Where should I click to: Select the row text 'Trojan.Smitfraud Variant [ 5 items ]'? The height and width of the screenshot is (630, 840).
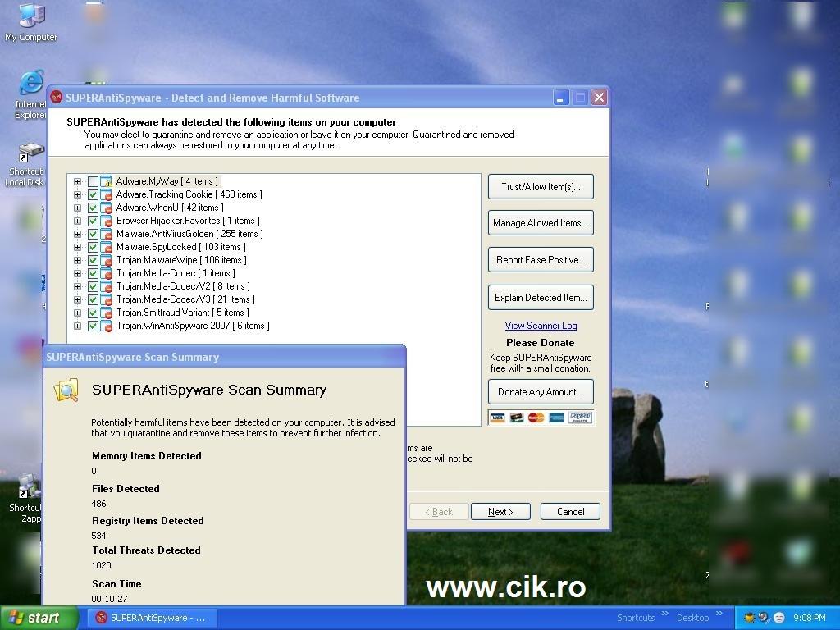[183, 313]
